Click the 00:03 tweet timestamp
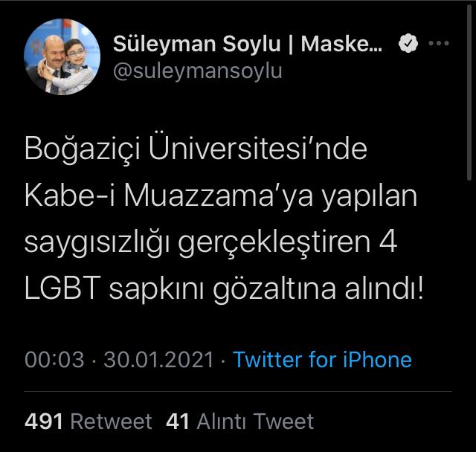The height and width of the screenshot is (452, 476). pos(54,360)
